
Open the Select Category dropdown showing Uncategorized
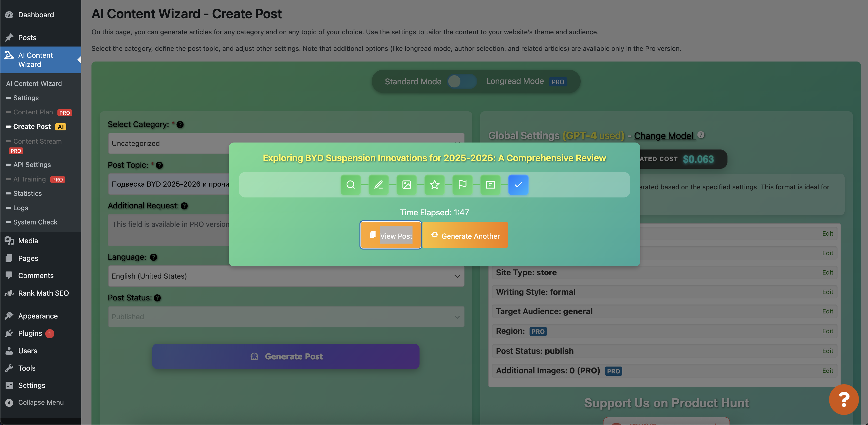pos(286,143)
